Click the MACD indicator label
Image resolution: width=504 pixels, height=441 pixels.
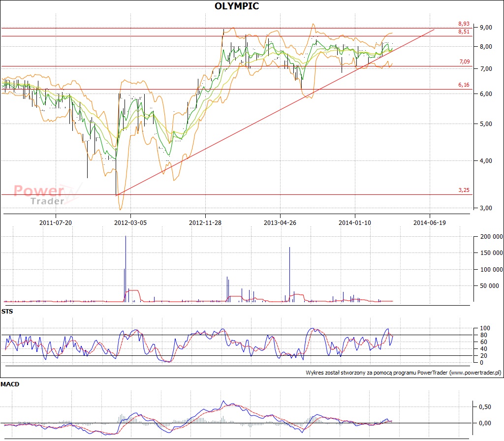10,384
